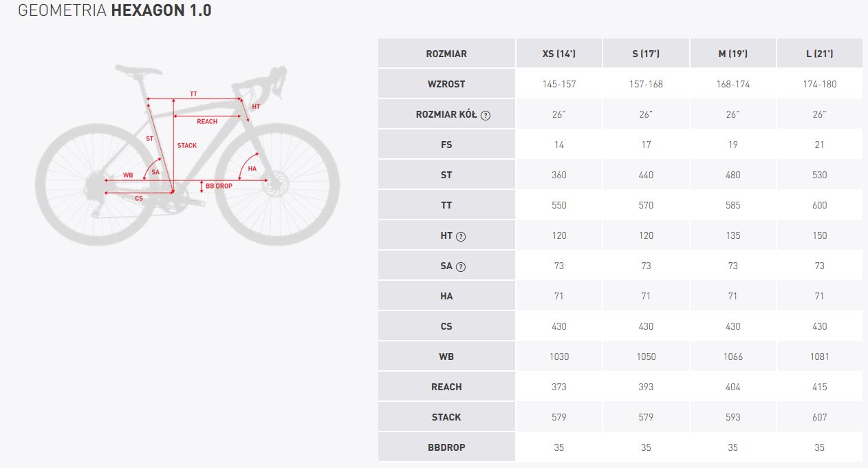Image resolution: width=868 pixels, height=468 pixels.
Task: Select the M (19') size column header
Action: 733,54
